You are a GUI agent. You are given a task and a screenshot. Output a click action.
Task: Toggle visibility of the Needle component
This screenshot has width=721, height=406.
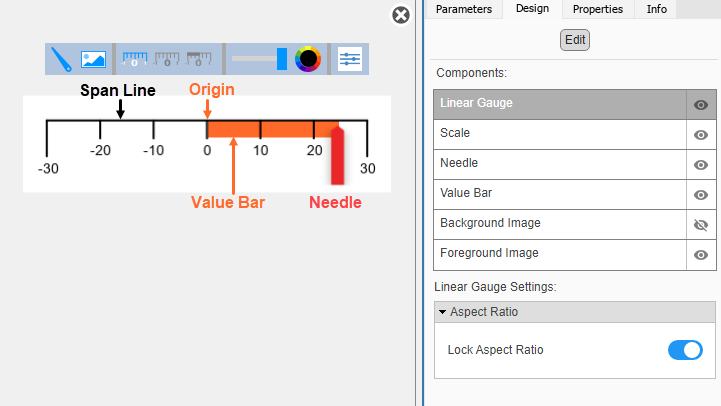pyautogui.click(x=700, y=165)
